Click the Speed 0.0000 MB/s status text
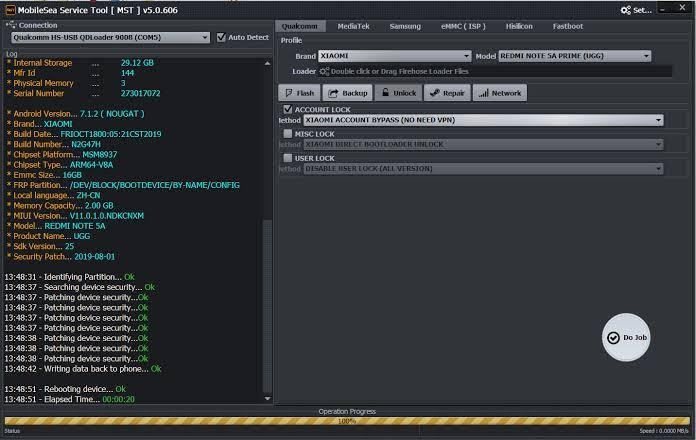This screenshot has height=440, width=696. coord(664,431)
